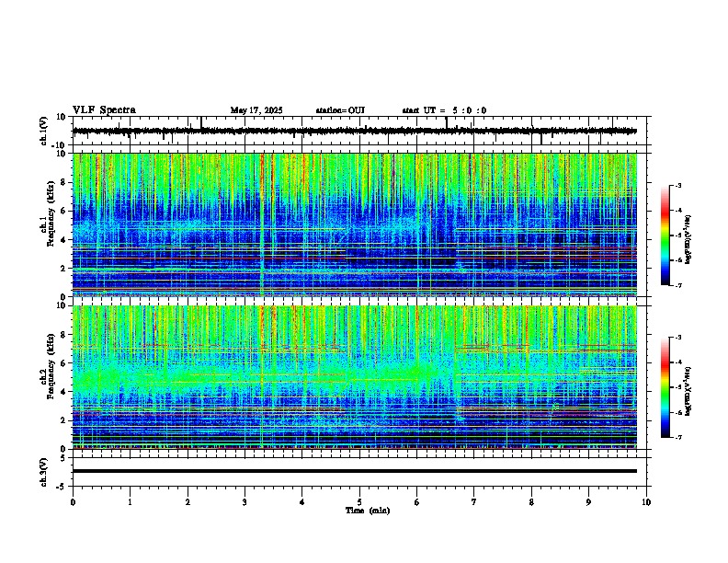The height and width of the screenshot is (563, 728).
Task: Click the ch.1 "Frequency (kHz)" axis label
Action: [x=51, y=214]
